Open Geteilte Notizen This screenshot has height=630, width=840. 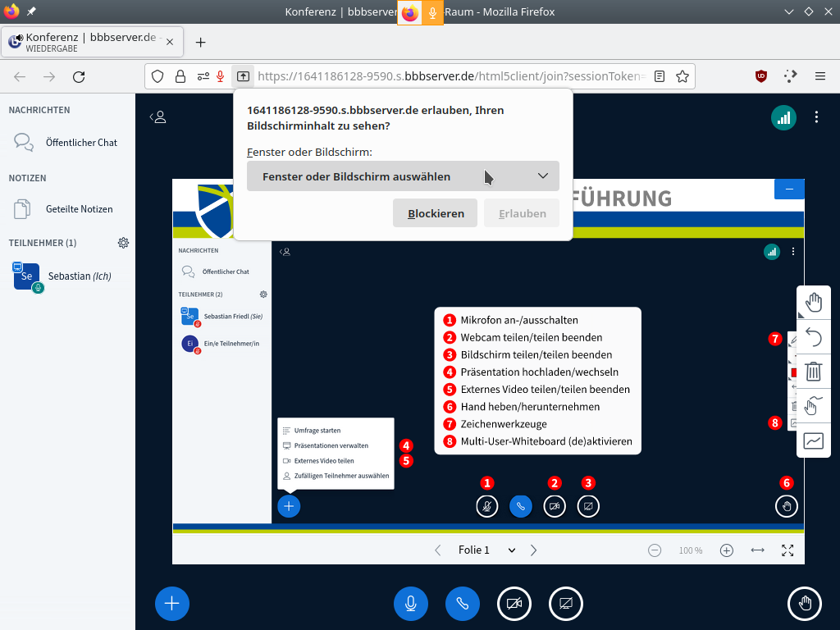point(79,209)
